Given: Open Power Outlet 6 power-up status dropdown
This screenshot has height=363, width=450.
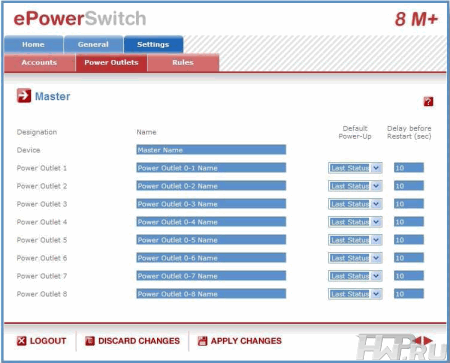Looking at the screenshot, I should [355, 258].
